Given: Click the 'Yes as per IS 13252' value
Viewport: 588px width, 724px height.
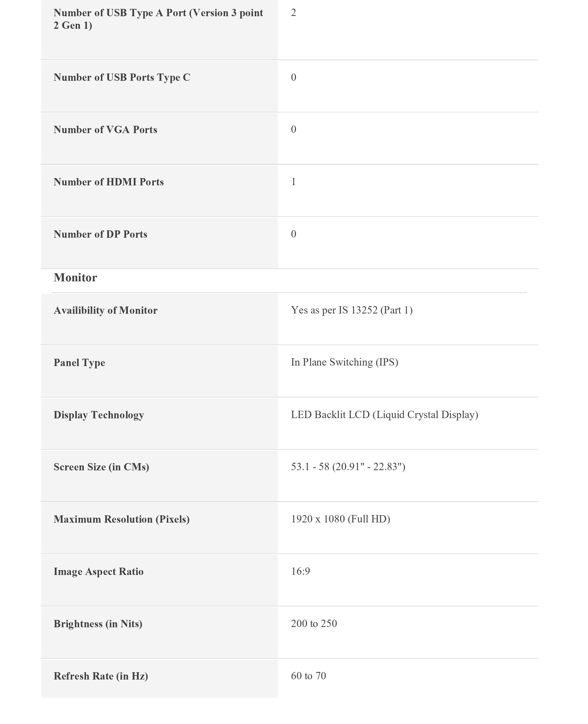Looking at the screenshot, I should pyautogui.click(x=352, y=310).
